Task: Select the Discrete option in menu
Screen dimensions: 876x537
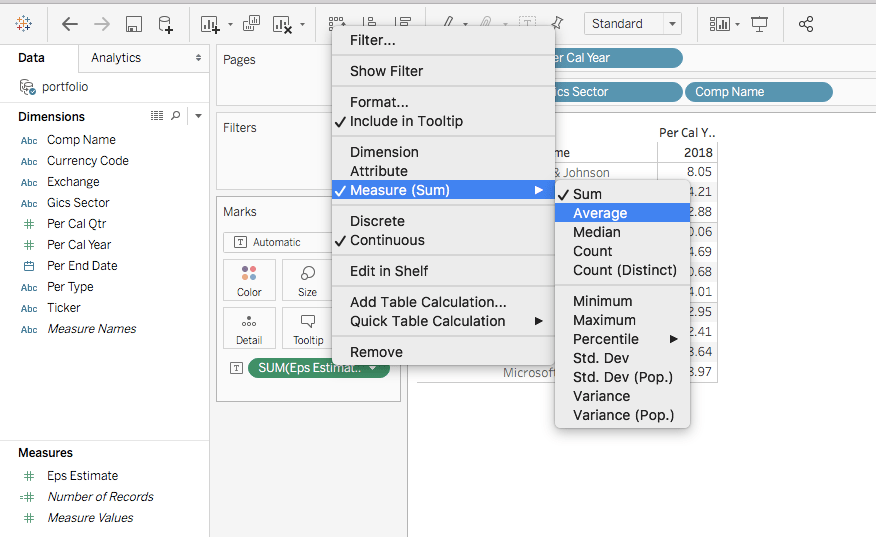Action: click(x=377, y=221)
